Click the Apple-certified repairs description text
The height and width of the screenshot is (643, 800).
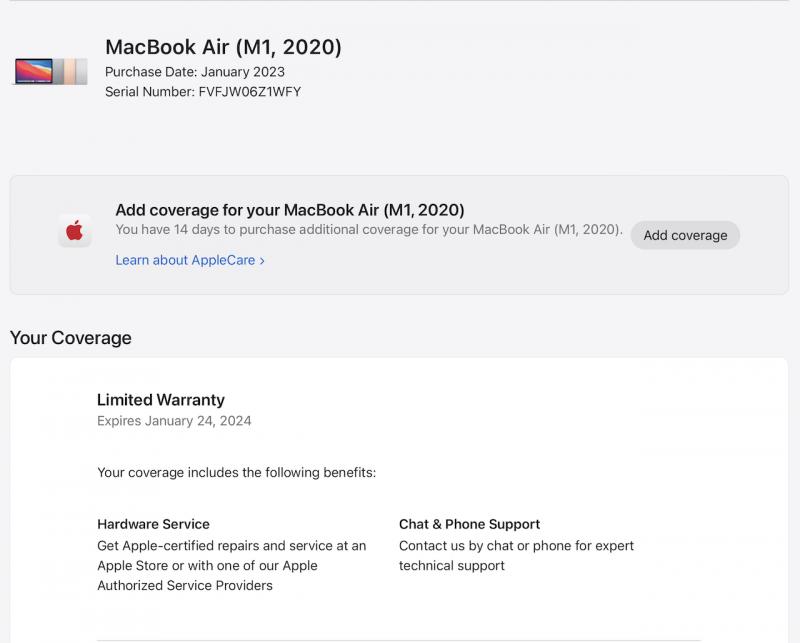(232, 565)
